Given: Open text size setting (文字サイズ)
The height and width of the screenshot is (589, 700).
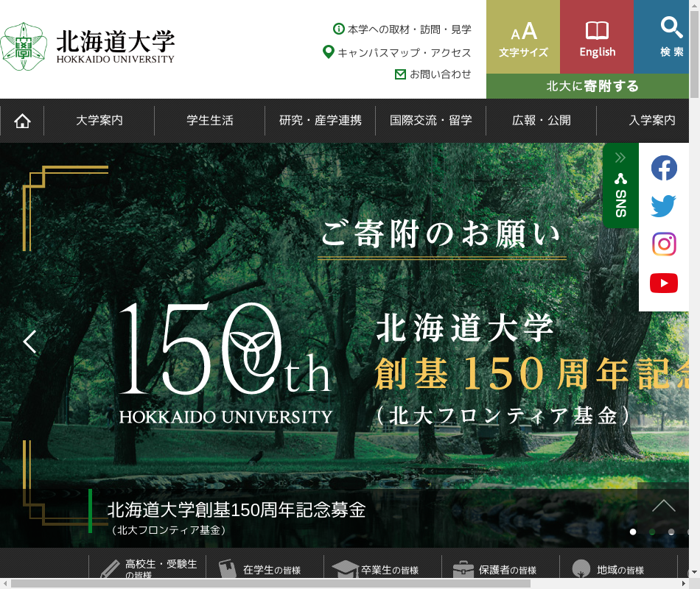Looking at the screenshot, I should tap(523, 37).
